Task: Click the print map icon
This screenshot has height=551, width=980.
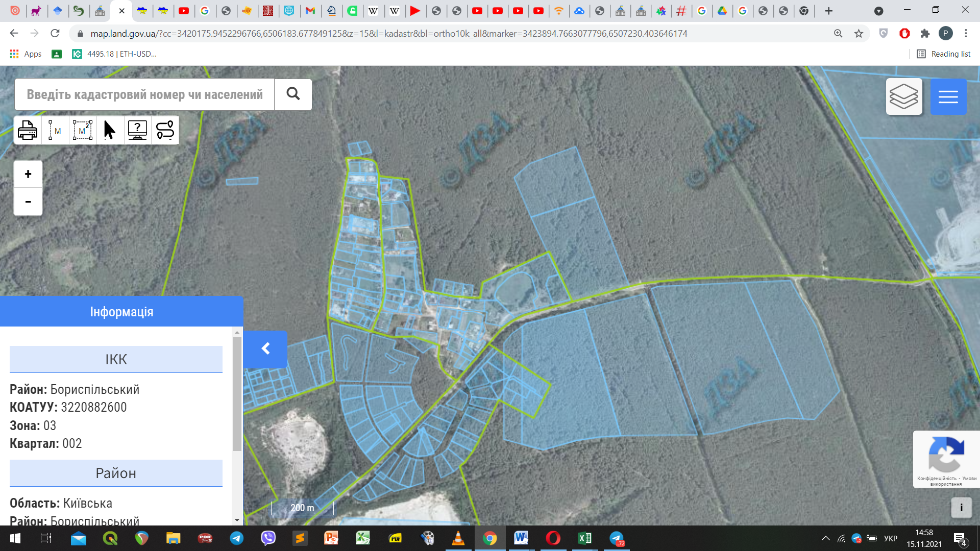Action: [28, 131]
